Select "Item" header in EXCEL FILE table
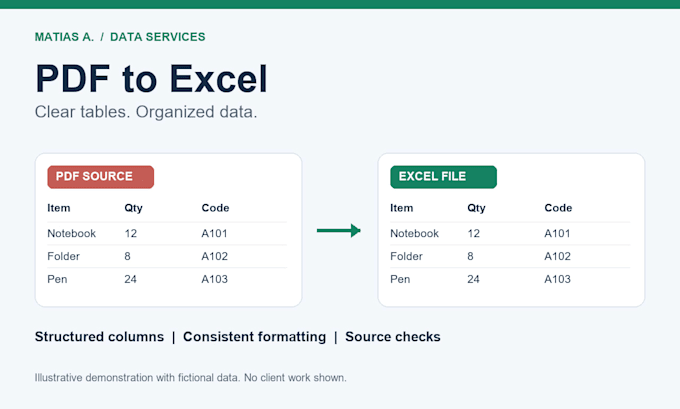680x409 pixels. [x=402, y=208]
